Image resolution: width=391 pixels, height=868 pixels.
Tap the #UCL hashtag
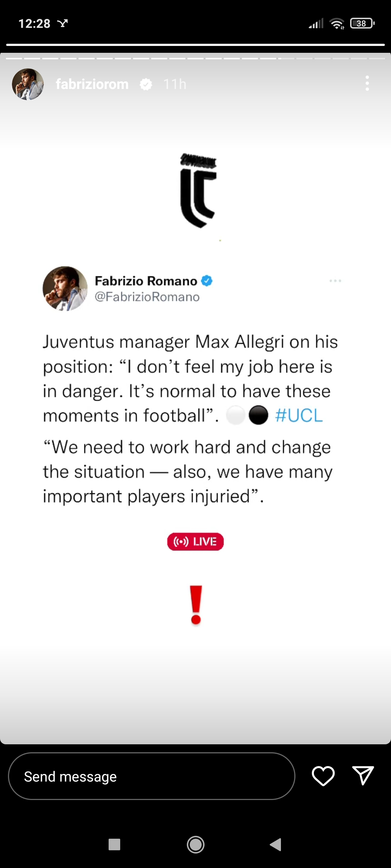[299, 416]
